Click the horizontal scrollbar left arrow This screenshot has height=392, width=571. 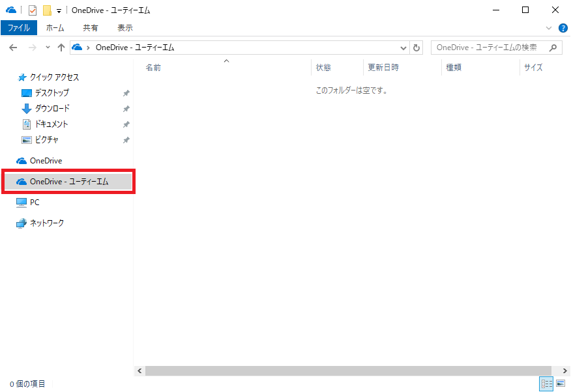pyautogui.click(x=139, y=371)
